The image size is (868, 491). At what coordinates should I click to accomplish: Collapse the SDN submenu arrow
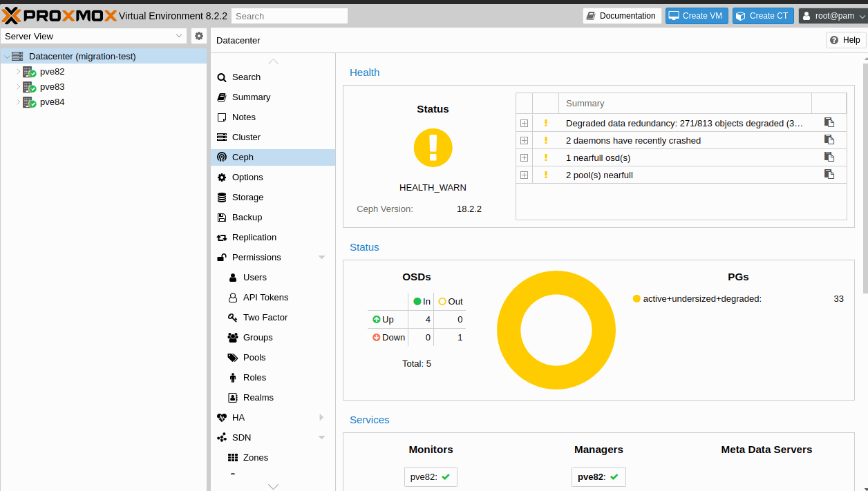(x=321, y=438)
